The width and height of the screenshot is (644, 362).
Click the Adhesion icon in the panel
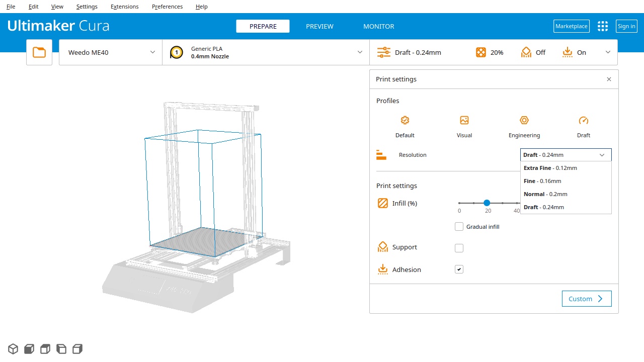click(x=383, y=269)
